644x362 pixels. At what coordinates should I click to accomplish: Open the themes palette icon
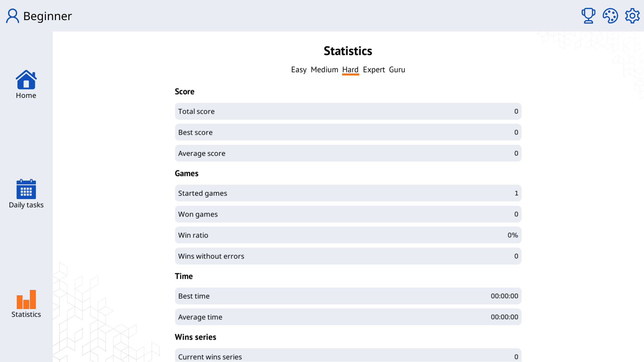point(610,15)
